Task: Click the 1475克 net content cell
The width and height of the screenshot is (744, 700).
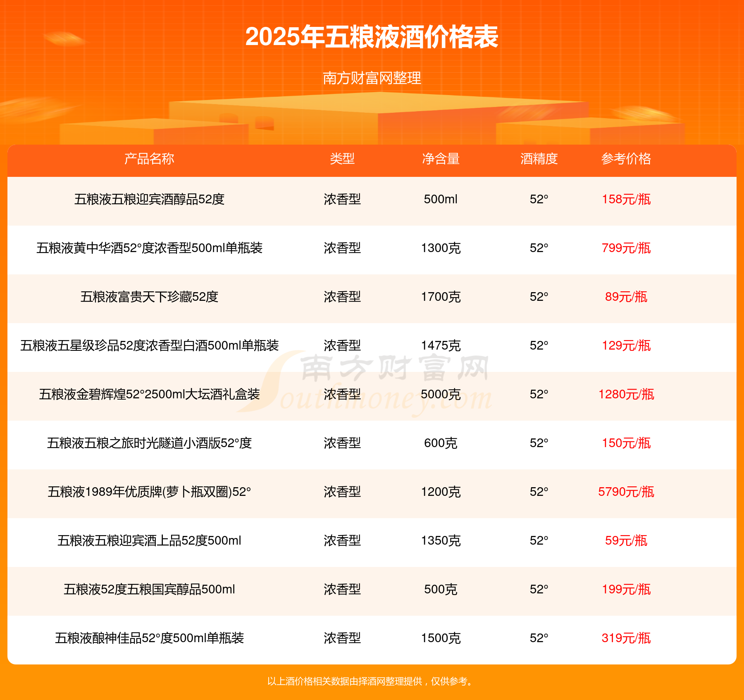Action: (x=441, y=345)
